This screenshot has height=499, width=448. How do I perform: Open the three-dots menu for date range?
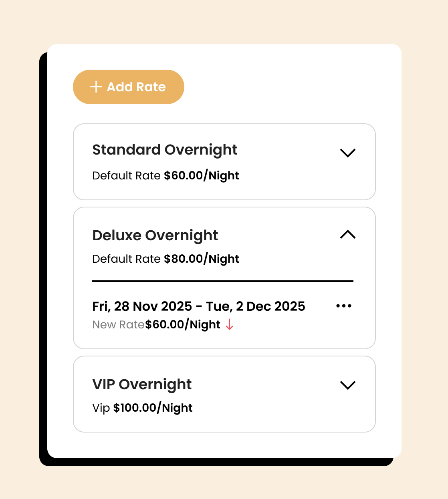coord(344,306)
